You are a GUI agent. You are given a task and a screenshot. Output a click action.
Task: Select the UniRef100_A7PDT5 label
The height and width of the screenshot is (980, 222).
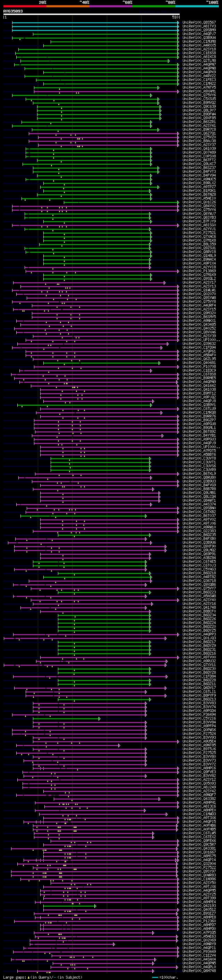point(199,451)
